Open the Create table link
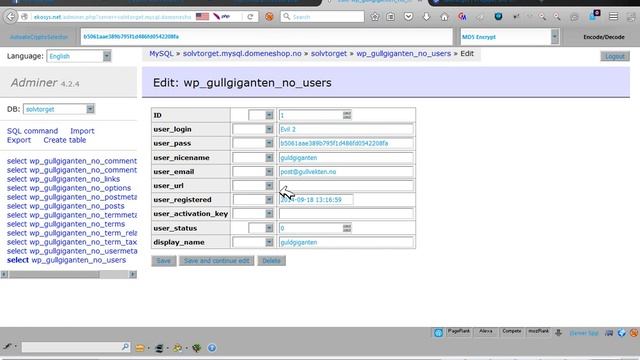Image resolution: width=640 pixels, height=360 pixels. 64,140
